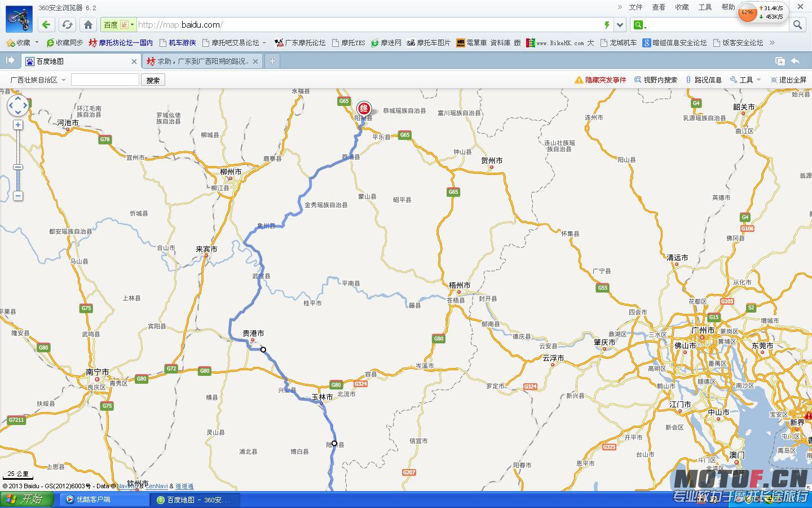The image size is (812, 508).
Task: Open a new tab with plus button
Action: [272, 61]
